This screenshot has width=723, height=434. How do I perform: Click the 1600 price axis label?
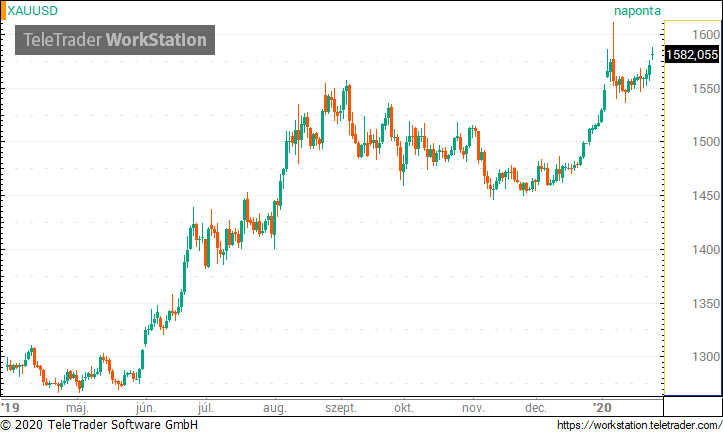point(706,35)
